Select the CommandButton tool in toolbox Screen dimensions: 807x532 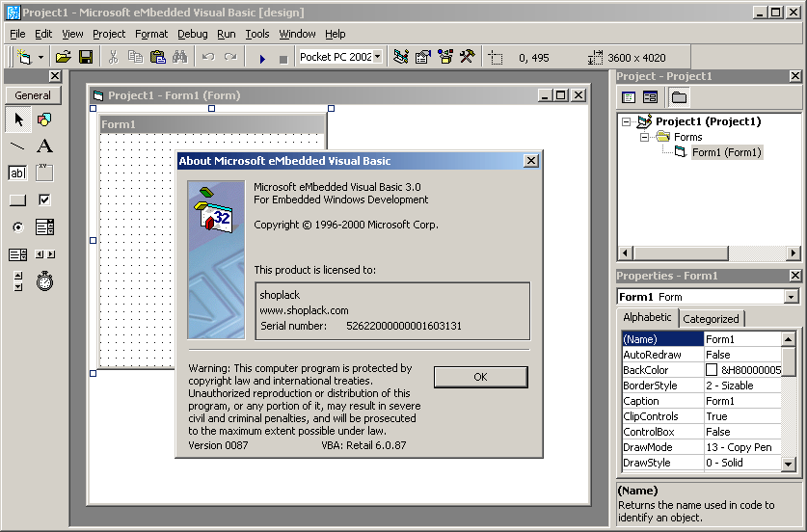[18, 200]
